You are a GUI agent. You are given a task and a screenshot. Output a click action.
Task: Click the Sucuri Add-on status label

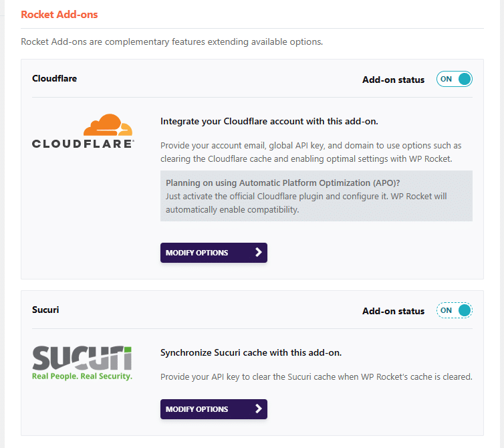(x=394, y=311)
